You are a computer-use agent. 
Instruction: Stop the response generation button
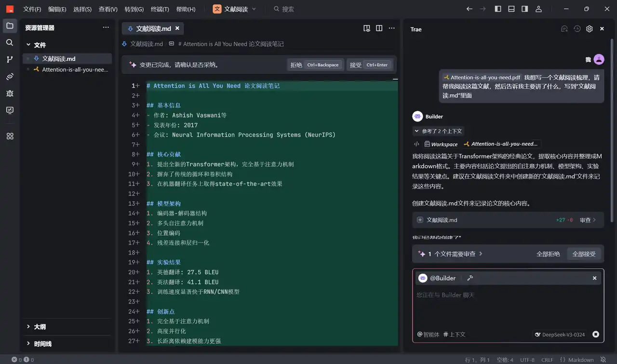596,334
